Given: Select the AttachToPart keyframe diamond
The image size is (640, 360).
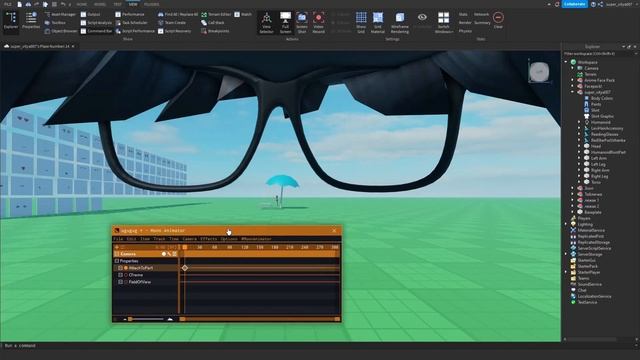Looking at the screenshot, I should [185, 268].
